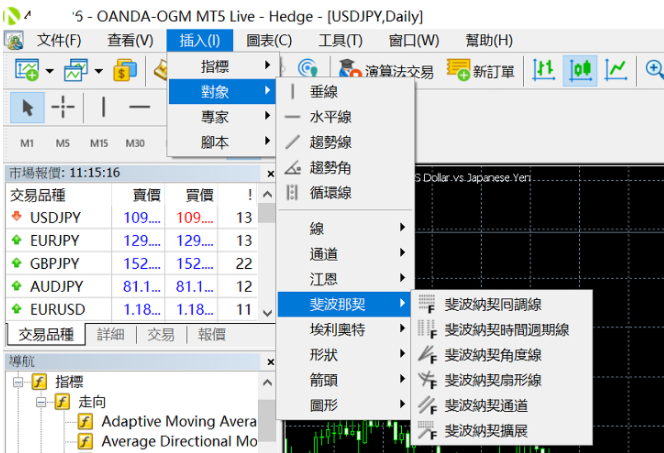The height and width of the screenshot is (453, 664).
Task: Select the horizontal line toolbar tool
Action: point(139,107)
